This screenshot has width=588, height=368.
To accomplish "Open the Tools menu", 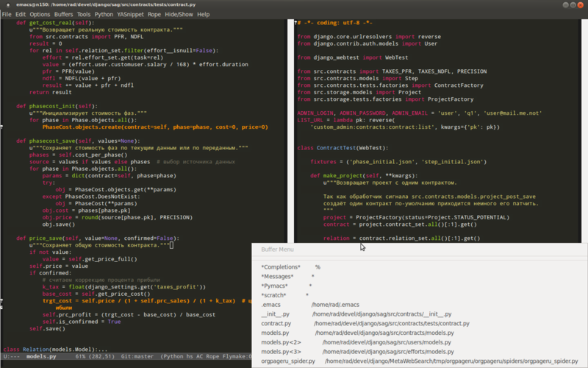I will pos(84,14).
